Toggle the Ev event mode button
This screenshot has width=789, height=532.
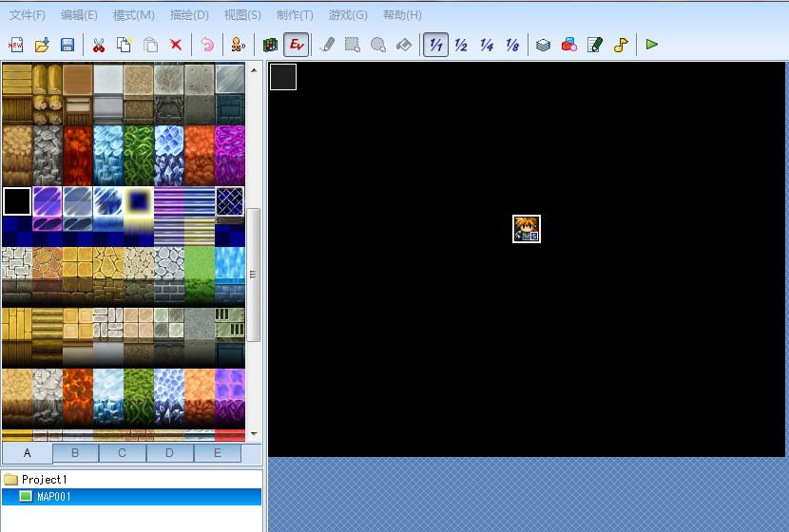[x=297, y=45]
